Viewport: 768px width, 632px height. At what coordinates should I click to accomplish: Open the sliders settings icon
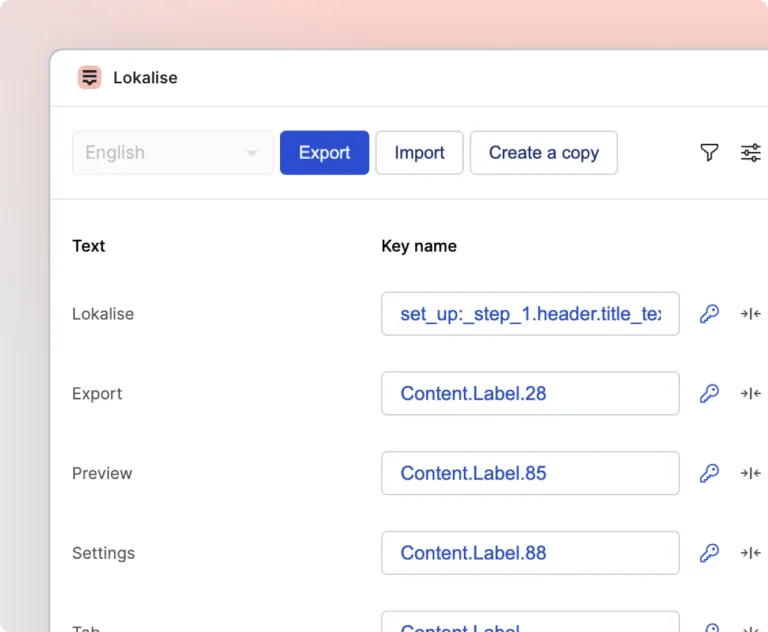[x=750, y=152]
